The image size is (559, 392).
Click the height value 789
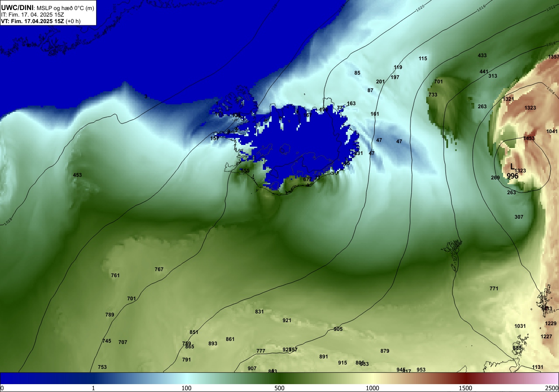click(x=110, y=315)
